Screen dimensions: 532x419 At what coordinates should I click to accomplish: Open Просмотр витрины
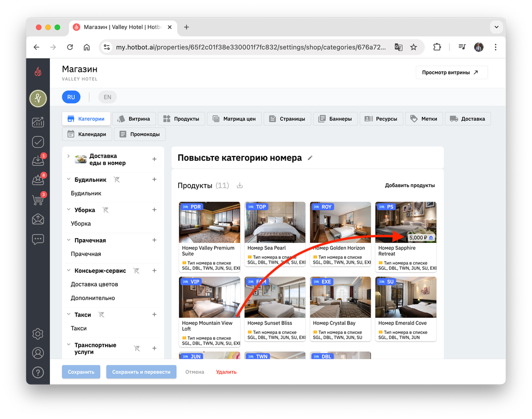[x=451, y=72]
